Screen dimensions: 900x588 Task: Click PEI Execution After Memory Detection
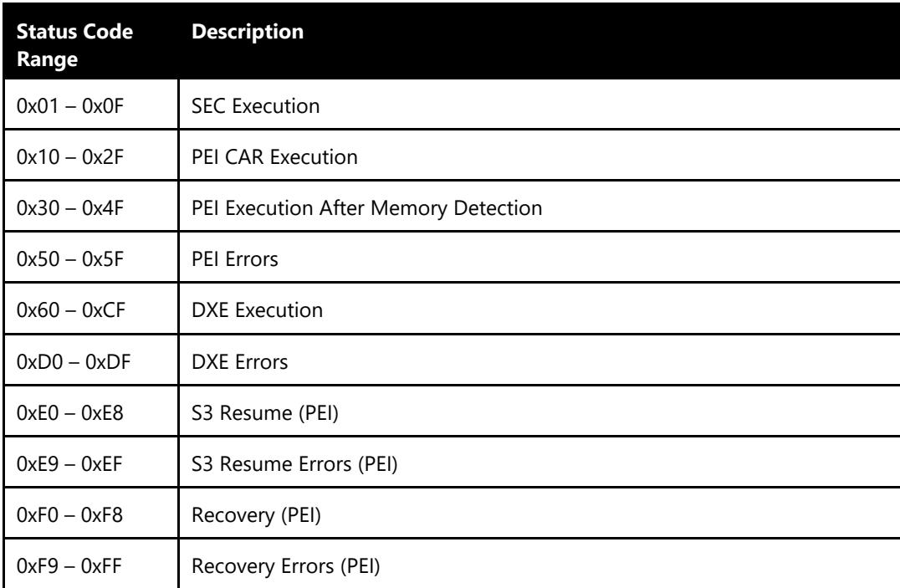[x=366, y=208]
